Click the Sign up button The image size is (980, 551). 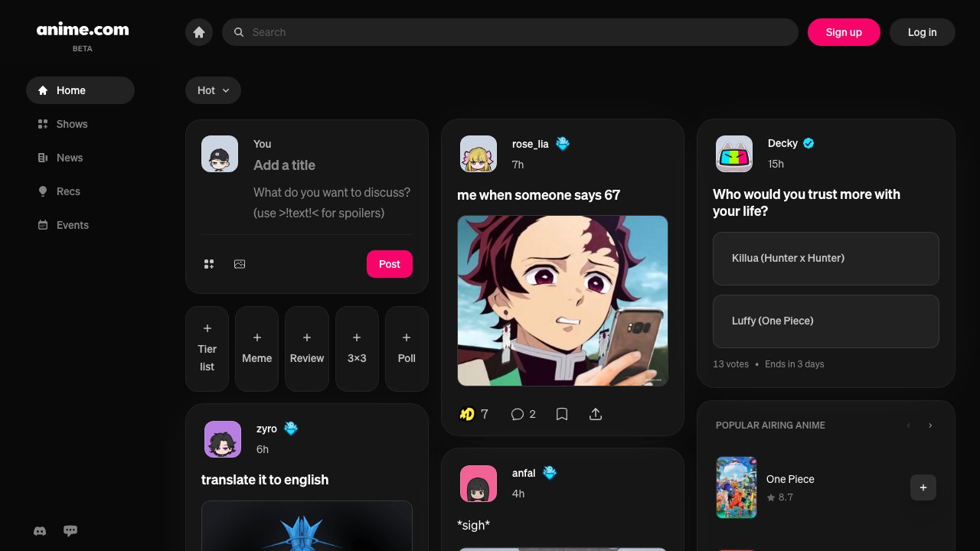tap(844, 32)
